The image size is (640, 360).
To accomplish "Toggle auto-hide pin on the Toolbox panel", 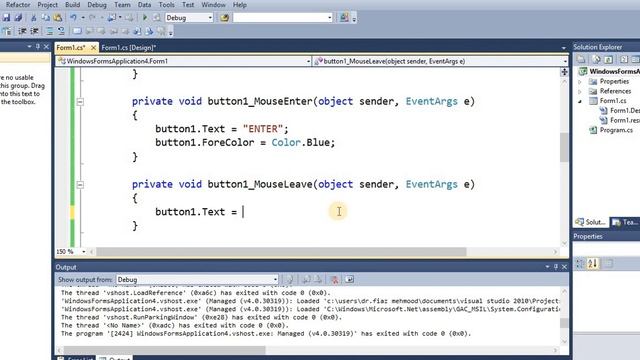I will pyautogui.click(x=38, y=47).
